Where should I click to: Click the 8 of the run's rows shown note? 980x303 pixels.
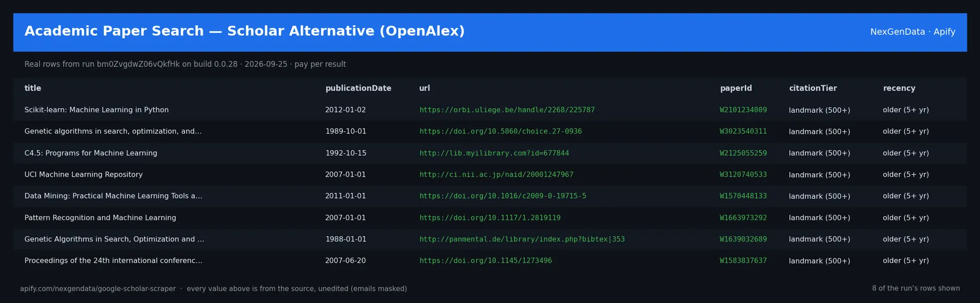(916, 288)
